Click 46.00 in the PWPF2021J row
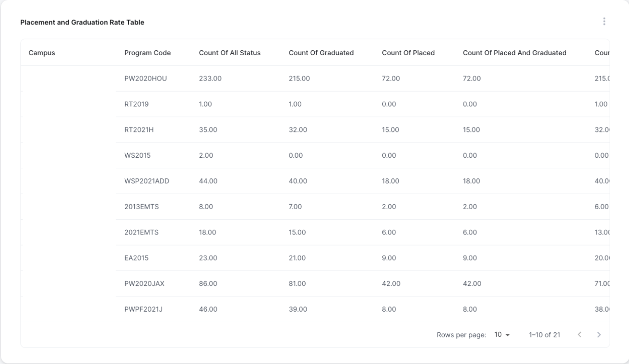The height and width of the screenshot is (364, 629). (x=208, y=309)
